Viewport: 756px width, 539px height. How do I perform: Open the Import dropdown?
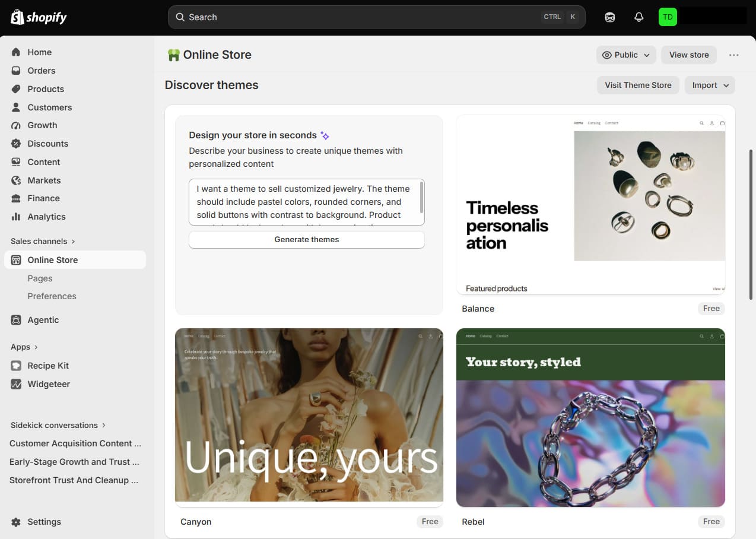(x=710, y=85)
